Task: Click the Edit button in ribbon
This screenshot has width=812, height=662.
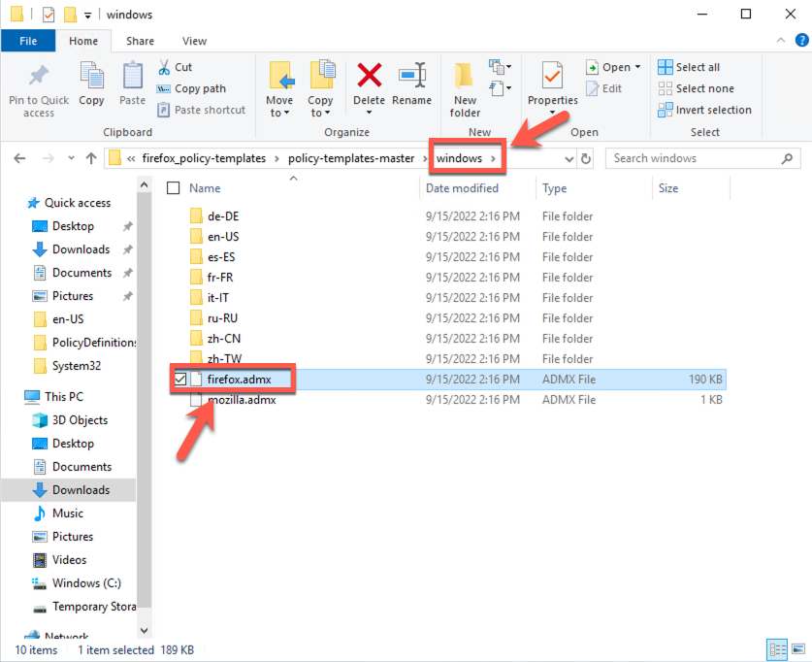Action: (x=603, y=88)
